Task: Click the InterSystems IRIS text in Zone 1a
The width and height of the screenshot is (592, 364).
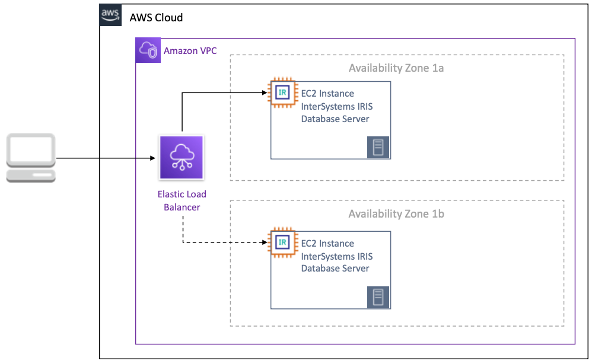Action: pyautogui.click(x=337, y=106)
